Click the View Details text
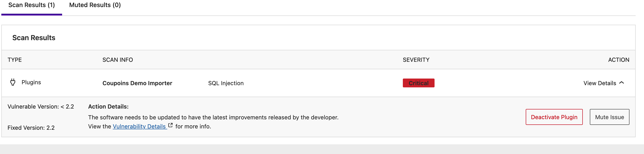The width and height of the screenshot is (644, 154). [600, 83]
